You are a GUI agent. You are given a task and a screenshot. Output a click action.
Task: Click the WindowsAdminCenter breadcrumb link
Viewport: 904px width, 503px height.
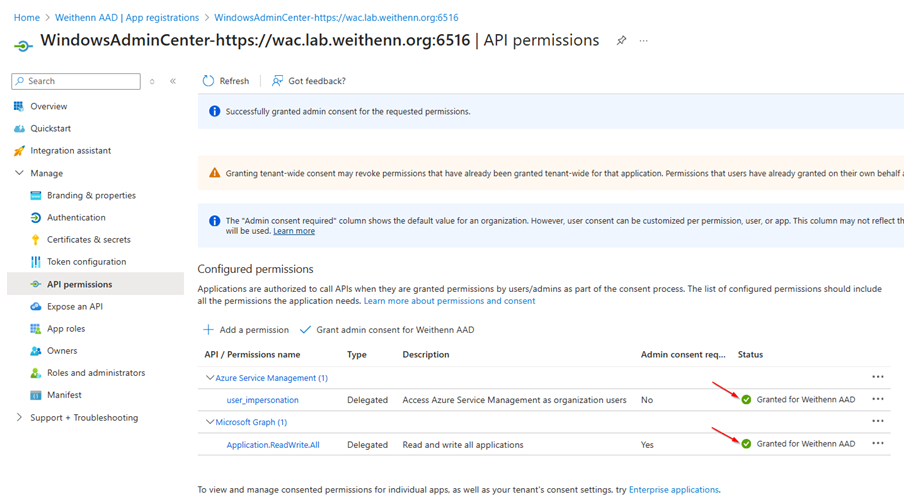(336, 18)
